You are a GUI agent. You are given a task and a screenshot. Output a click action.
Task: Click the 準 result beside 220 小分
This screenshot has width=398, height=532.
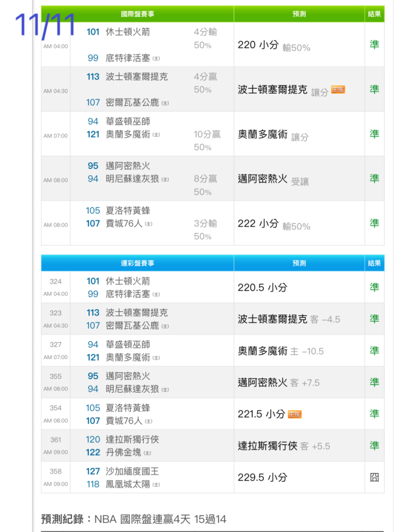(x=374, y=45)
